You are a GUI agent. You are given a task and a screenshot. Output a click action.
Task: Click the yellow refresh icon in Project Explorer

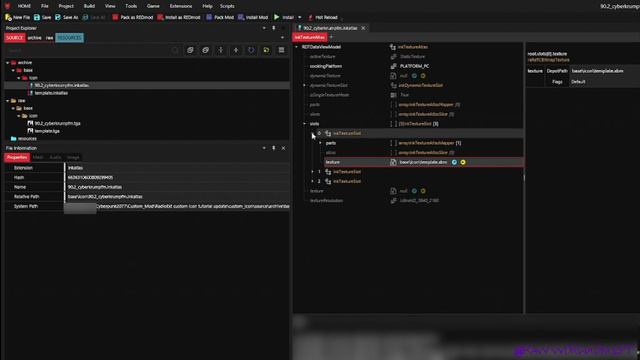click(x=266, y=50)
